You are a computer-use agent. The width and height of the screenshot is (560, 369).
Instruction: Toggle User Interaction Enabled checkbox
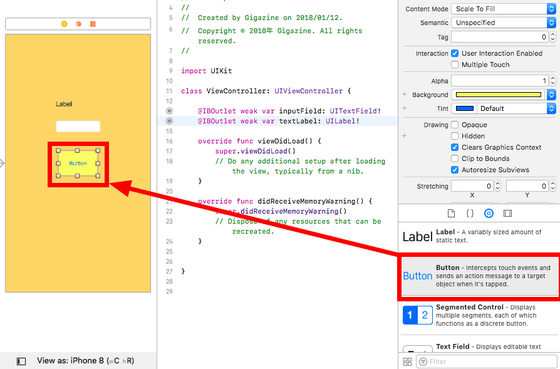coord(455,53)
